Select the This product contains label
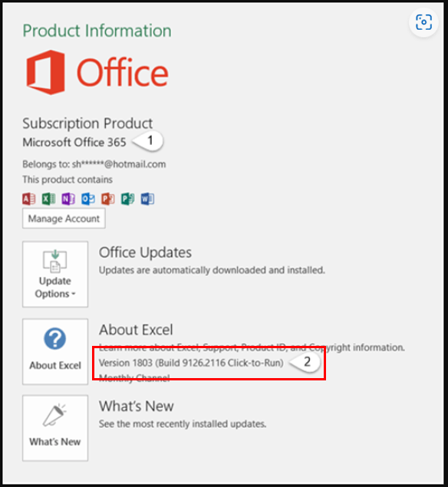Screen dimensions: 448x487 click(x=68, y=179)
